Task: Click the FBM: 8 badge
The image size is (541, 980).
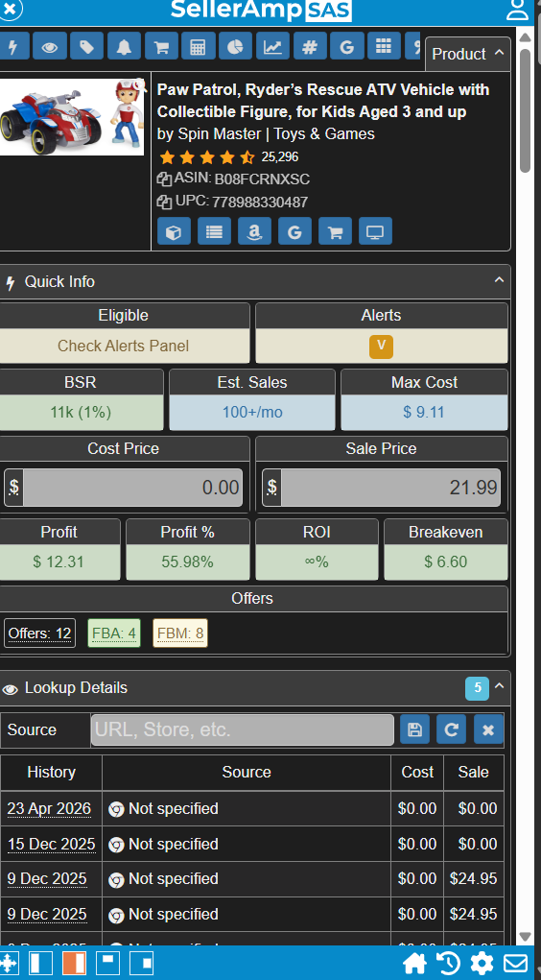Action: click(180, 633)
